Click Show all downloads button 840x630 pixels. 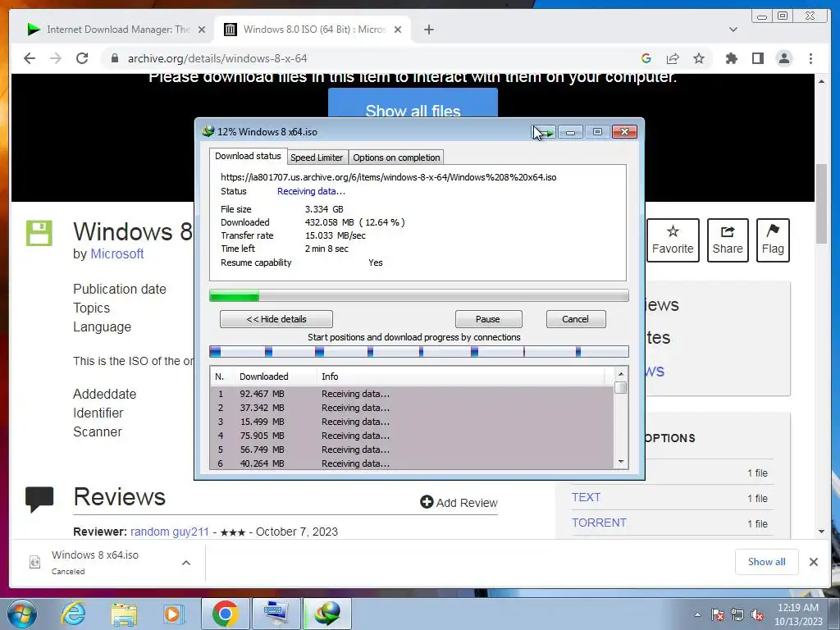767,562
